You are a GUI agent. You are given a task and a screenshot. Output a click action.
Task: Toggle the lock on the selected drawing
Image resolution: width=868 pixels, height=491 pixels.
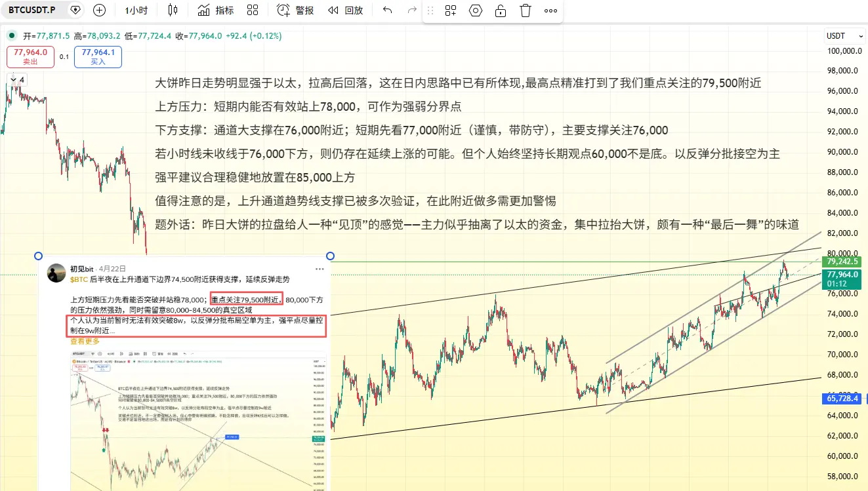click(501, 10)
